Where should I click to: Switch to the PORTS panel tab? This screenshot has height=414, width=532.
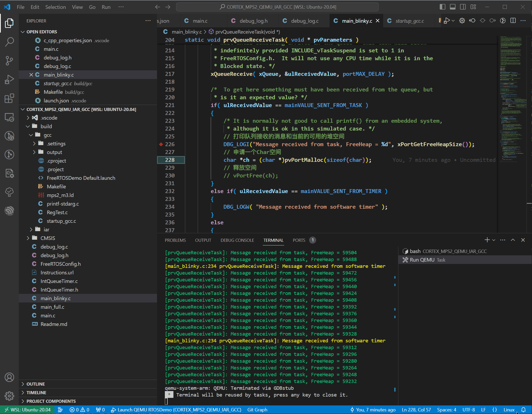[x=299, y=240]
